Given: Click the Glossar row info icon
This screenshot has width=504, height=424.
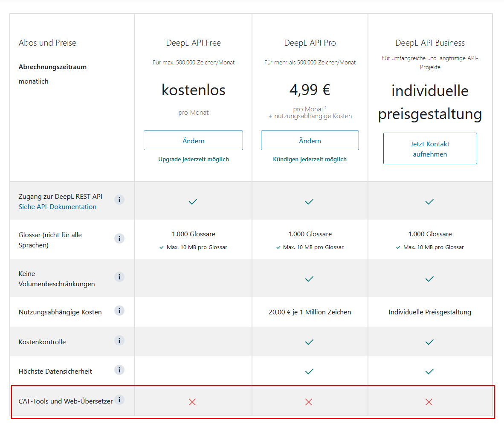Looking at the screenshot, I should (x=119, y=238).
